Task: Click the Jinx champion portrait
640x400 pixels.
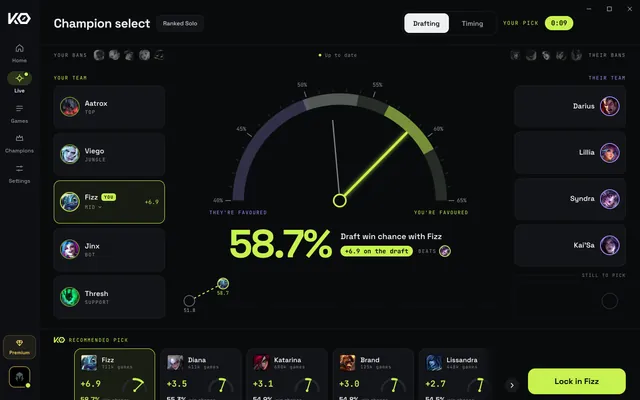Action: 70,249
